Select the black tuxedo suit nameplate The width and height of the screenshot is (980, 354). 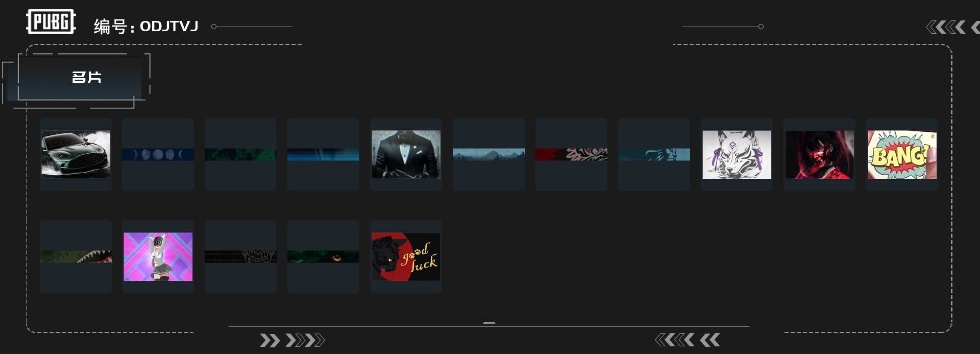click(406, 154)
